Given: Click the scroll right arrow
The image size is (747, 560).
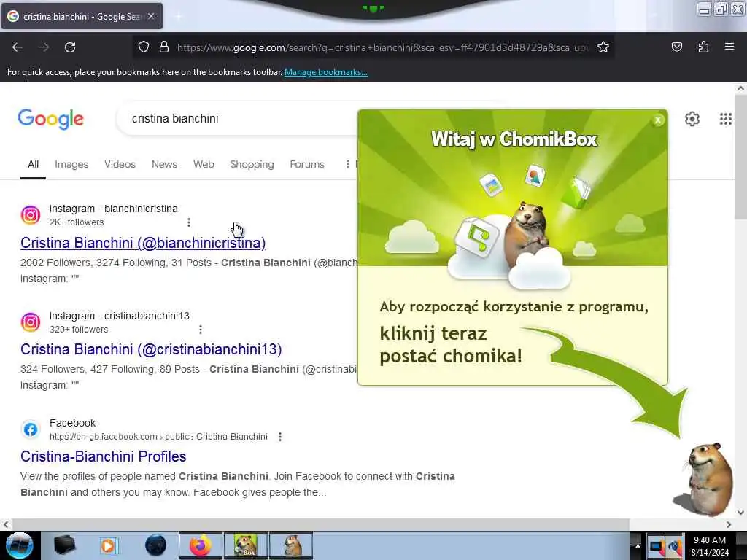Looking at the screenshot, I should coord(729,524).
